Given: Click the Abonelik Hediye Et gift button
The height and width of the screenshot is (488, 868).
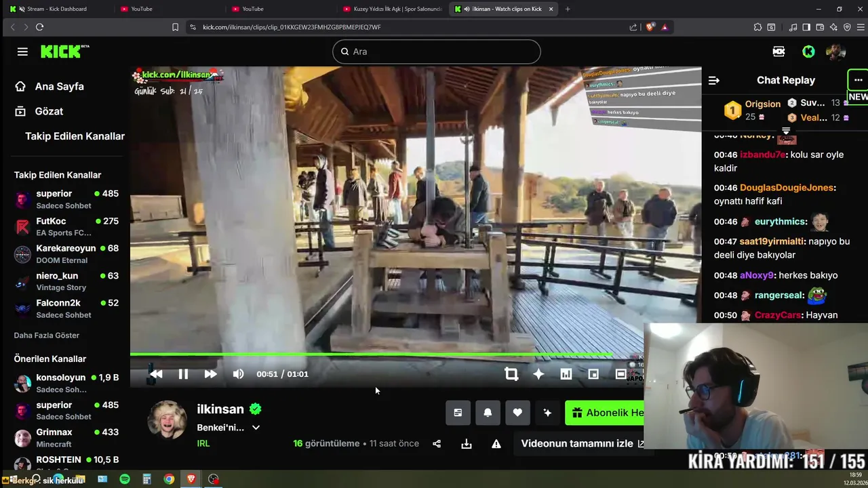Looking at the screenshot, I should pos(604,413).
